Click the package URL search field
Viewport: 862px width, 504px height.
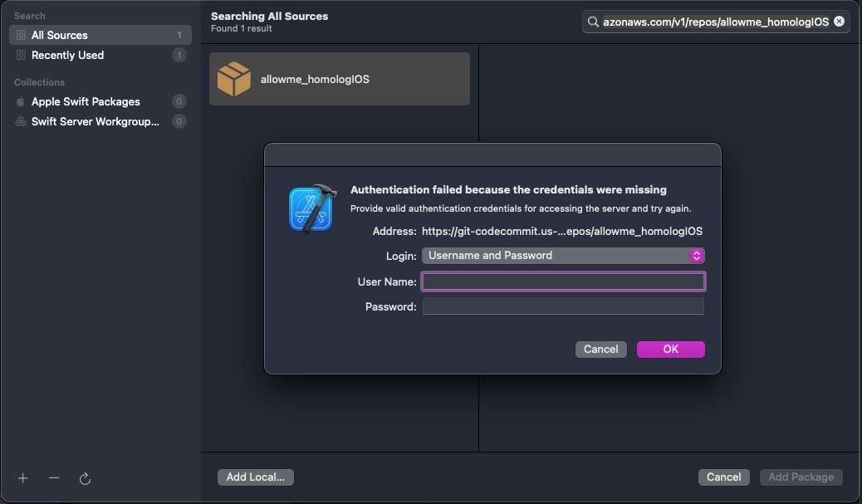pyautogui.click(x=715, y=22)
